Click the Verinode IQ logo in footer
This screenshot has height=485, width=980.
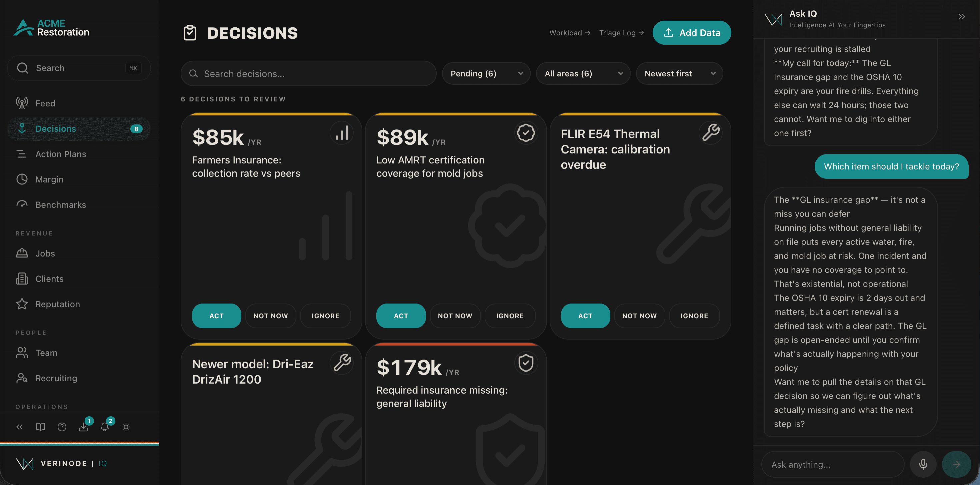(61, 463)
